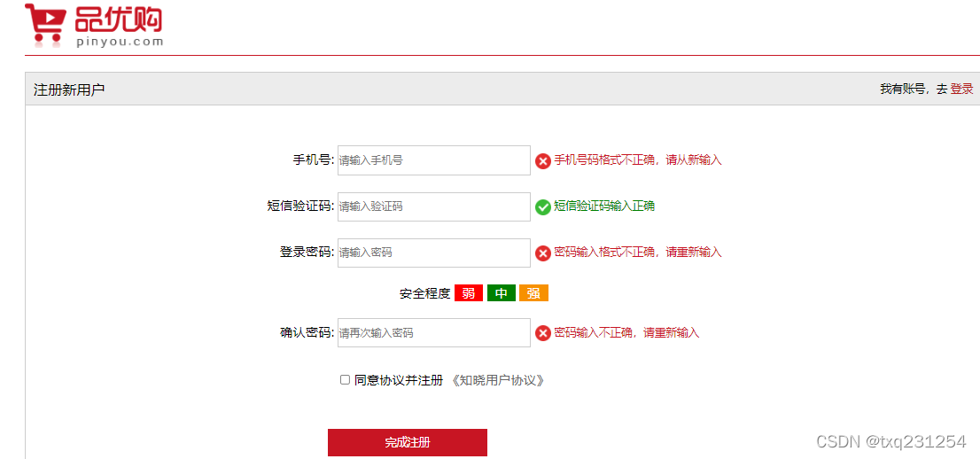This screenshot has width=980, height=459.
Task: Open the 登录 link
Action: pyautogui.click(x=961, y=89)
